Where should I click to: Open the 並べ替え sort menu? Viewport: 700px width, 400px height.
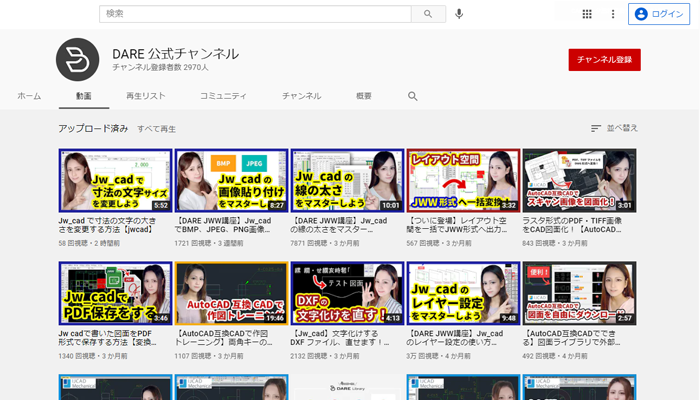coord(614,128)
